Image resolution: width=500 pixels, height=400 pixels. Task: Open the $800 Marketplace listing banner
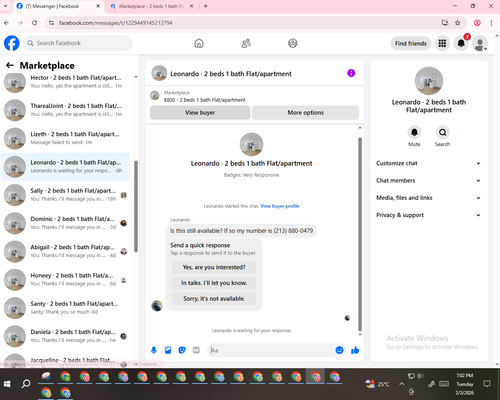click(254, 96)
